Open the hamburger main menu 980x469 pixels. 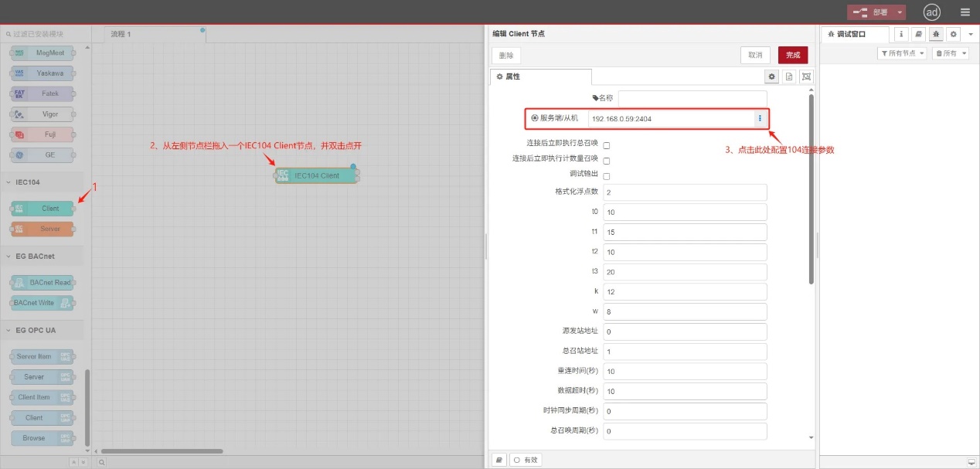[x=965, y=12]
